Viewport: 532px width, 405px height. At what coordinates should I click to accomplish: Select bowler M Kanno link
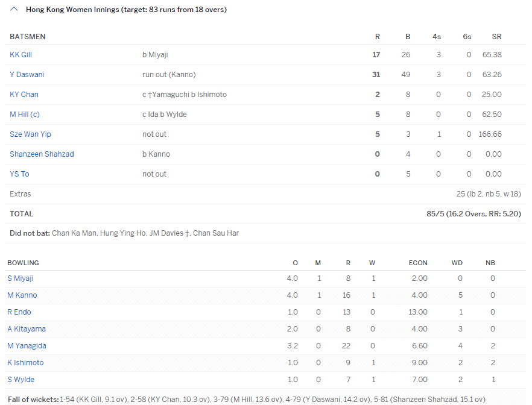click(22, 295)
